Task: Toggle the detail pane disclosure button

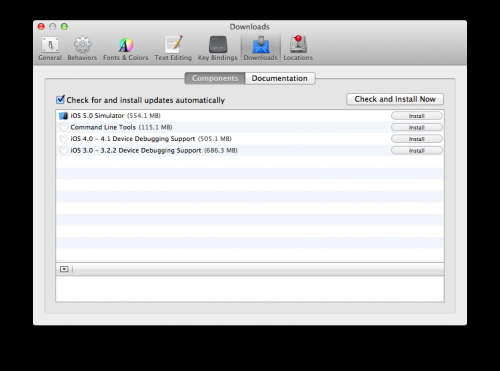Action: click(64, 269)
